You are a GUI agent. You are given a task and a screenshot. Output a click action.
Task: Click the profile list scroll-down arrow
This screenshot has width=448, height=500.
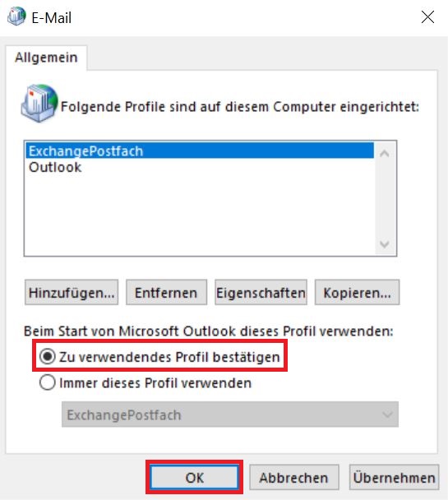[385, 244]
